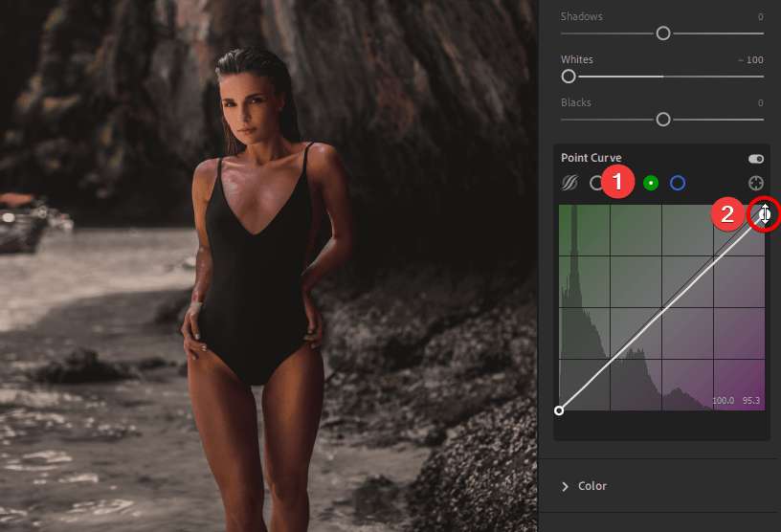Expand the Color section chevron
The width and height of the screenshot is (781, 532).
[x=565, y=486]
